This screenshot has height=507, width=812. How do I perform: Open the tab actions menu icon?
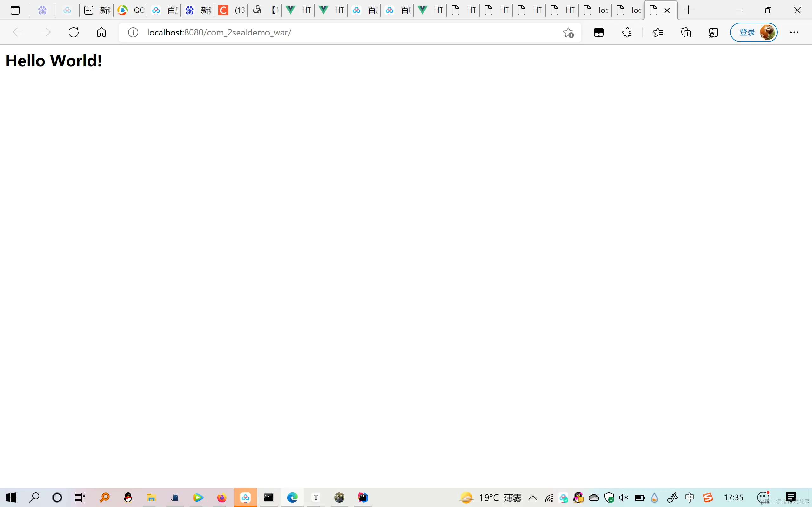point(15,10)
